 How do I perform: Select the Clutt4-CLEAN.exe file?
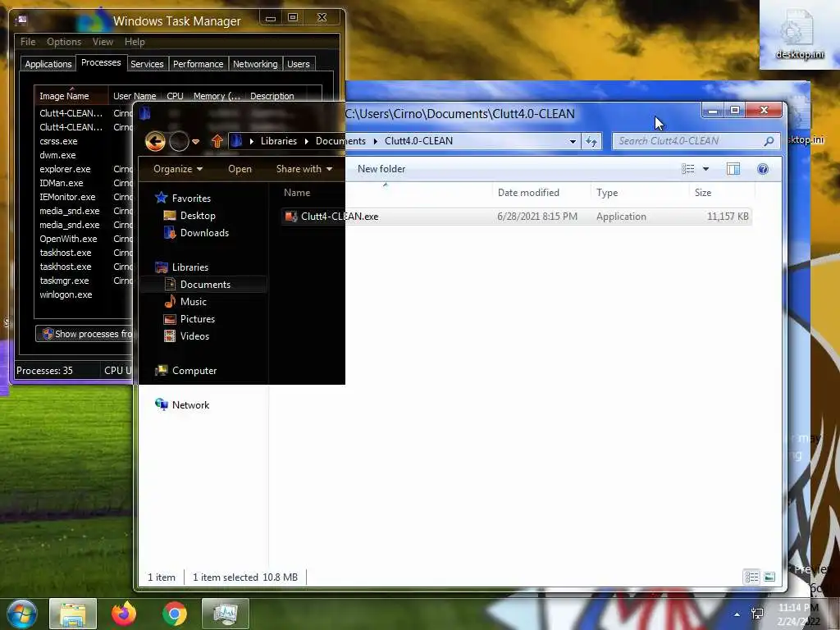pyautogui.click(x=517, y=217)
